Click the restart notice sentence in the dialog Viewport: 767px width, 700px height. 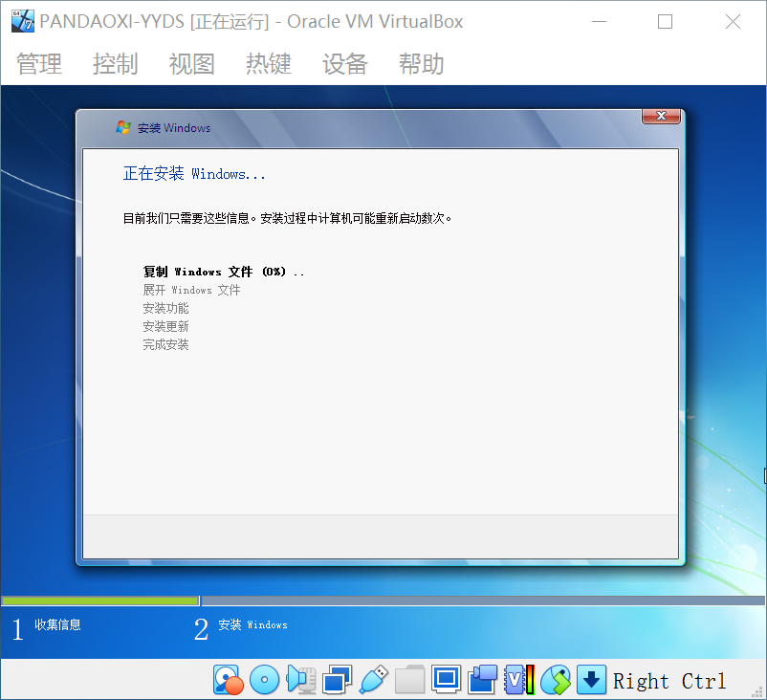point(287,218)
